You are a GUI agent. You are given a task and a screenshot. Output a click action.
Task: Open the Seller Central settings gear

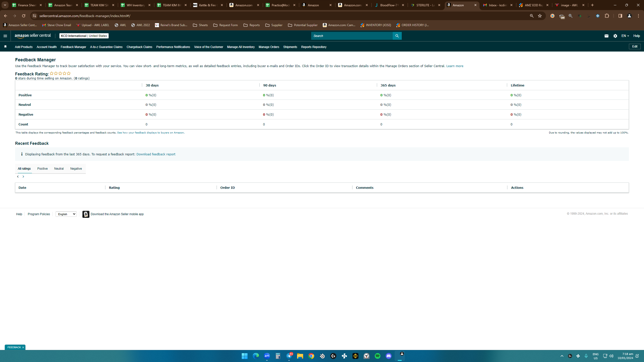tap(615, 36)
